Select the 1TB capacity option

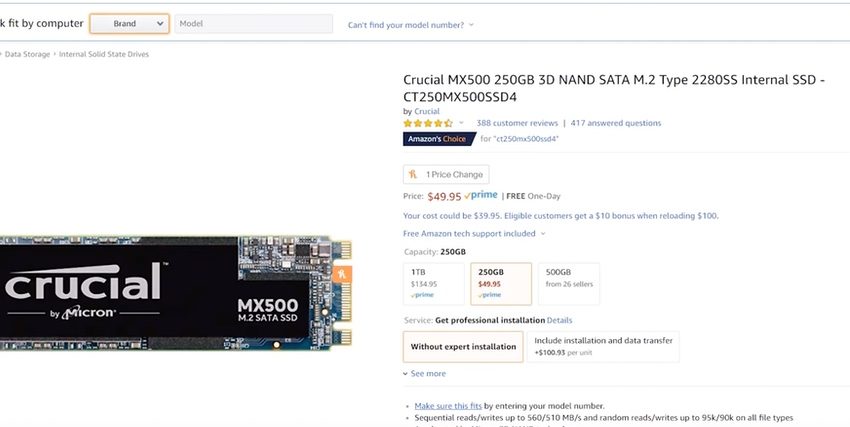[434, 283]
